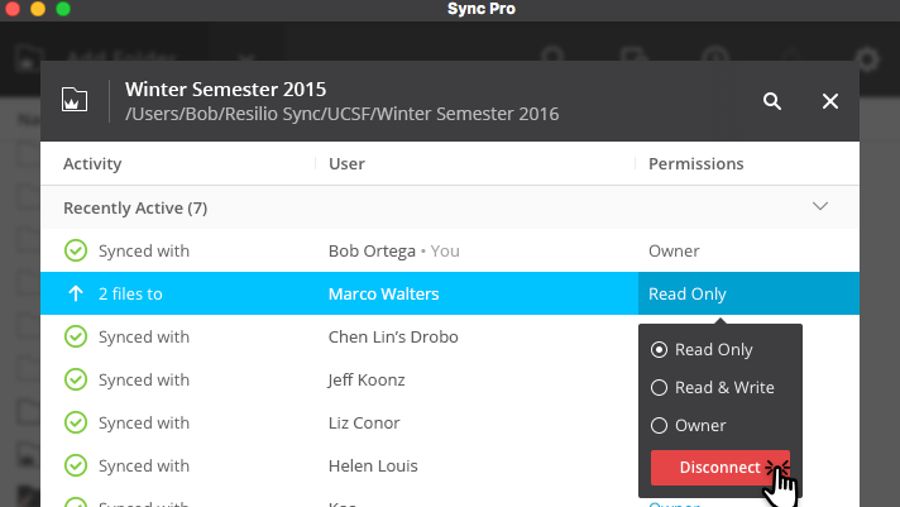This screenshot has height=507, width=900.
Task: Select the Read Only radio option
Action: (659, 350)
